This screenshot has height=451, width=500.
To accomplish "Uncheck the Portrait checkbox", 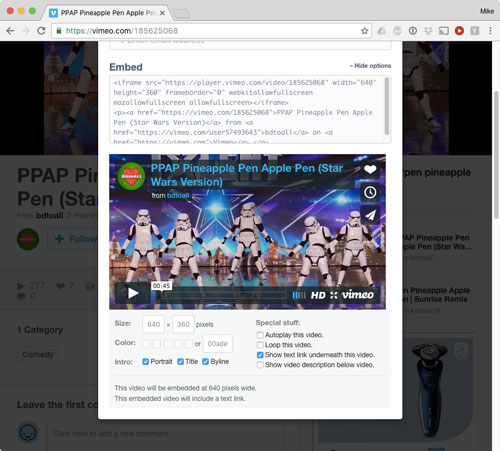I will point(146,362).
